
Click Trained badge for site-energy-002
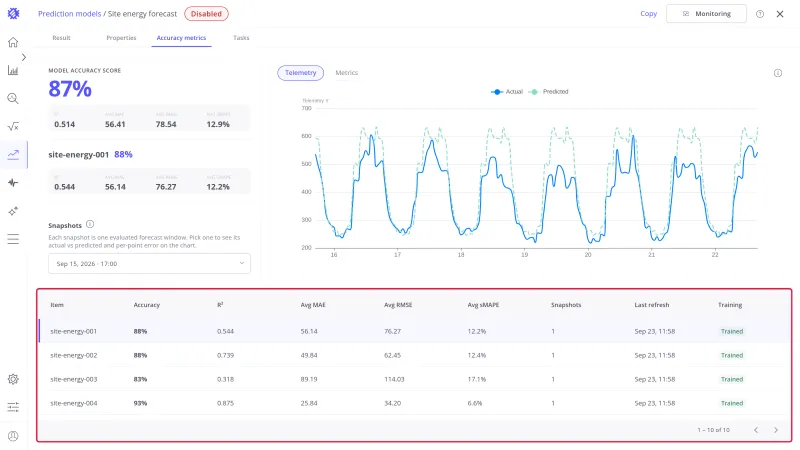click(732, 355)
